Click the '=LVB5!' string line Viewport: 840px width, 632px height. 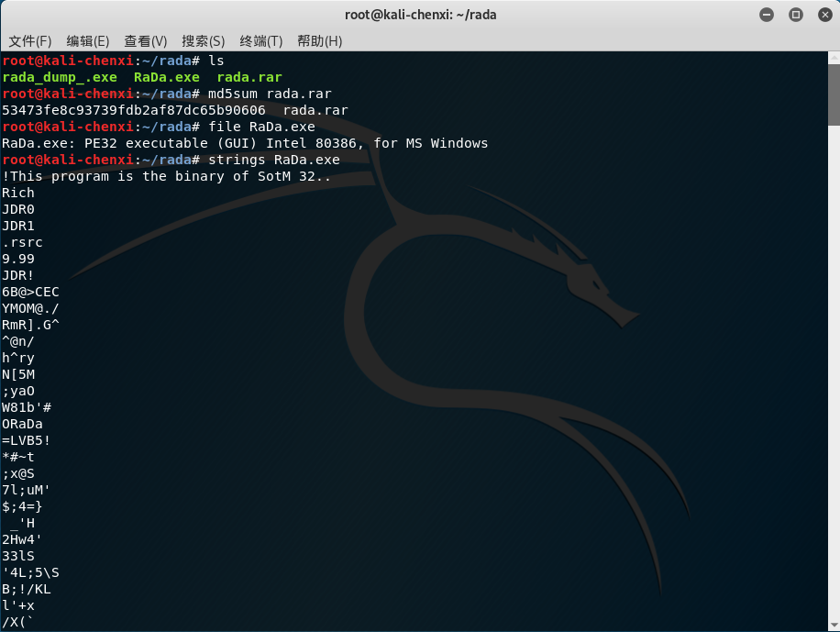[x=27, y=440]
